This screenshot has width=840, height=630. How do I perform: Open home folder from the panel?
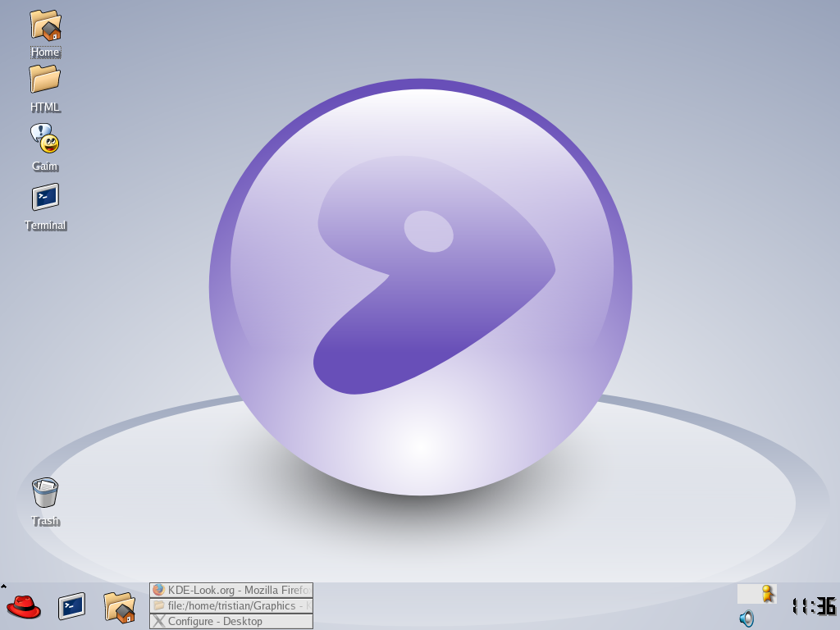click(x=120, y=607)
